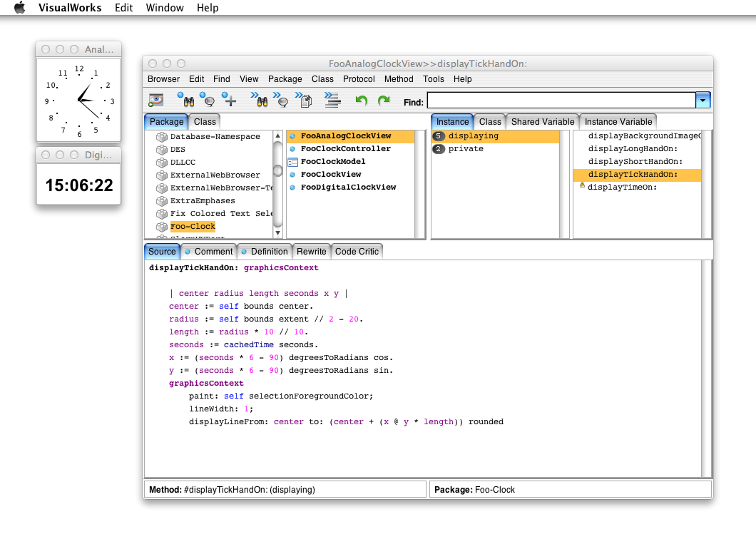Click the window-shaped icon beside FooClockModel
The width and height of the screenshot is (756, 549).
pos(292,162)
